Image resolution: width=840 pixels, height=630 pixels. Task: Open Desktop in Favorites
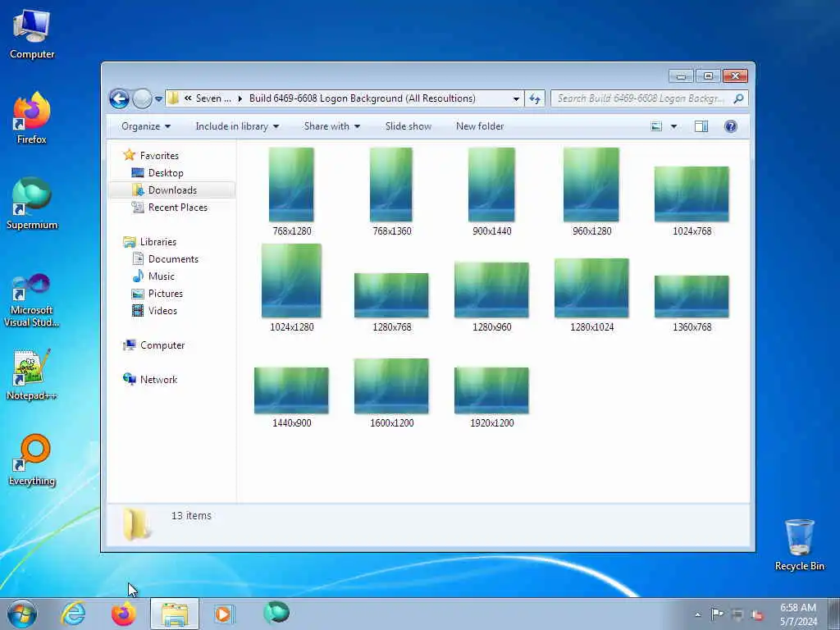click(166, 173)
